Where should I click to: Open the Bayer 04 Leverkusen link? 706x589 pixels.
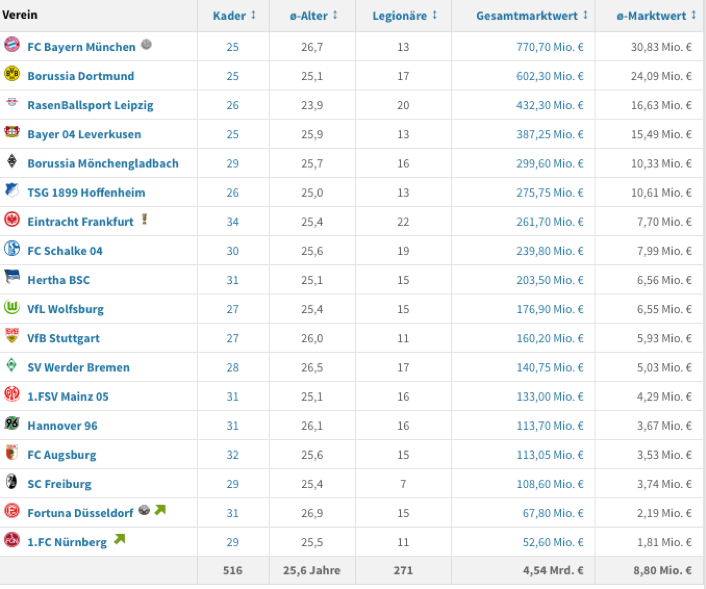point(84,134)
